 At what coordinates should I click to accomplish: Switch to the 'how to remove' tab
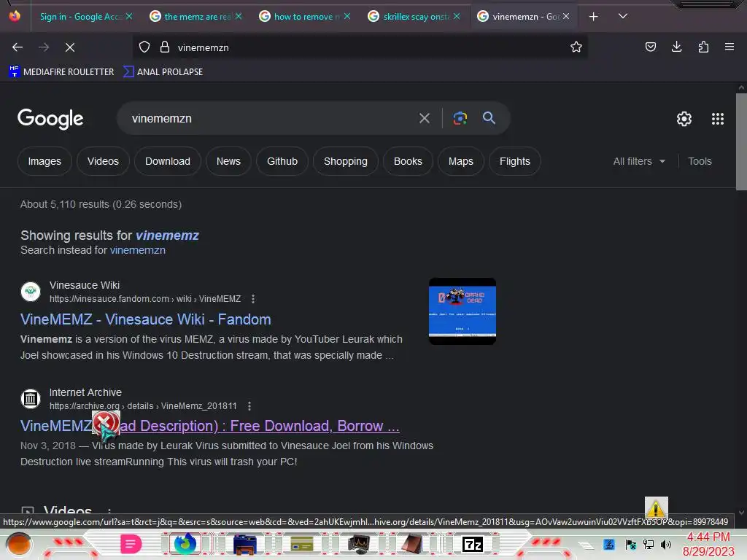pos(301,17)
